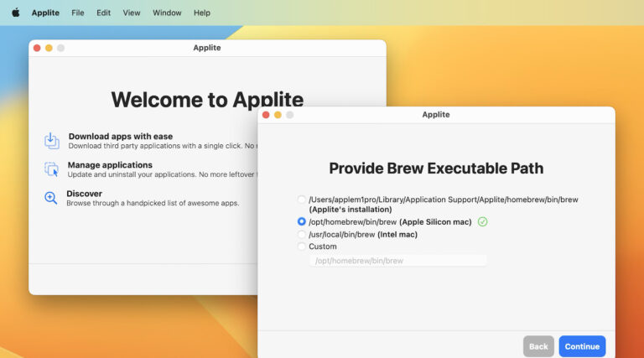Viewport: 644px width, 358px height.
Task: Select the /usr/local/bin/brew Intel mac option
Action: click(302, 235)
